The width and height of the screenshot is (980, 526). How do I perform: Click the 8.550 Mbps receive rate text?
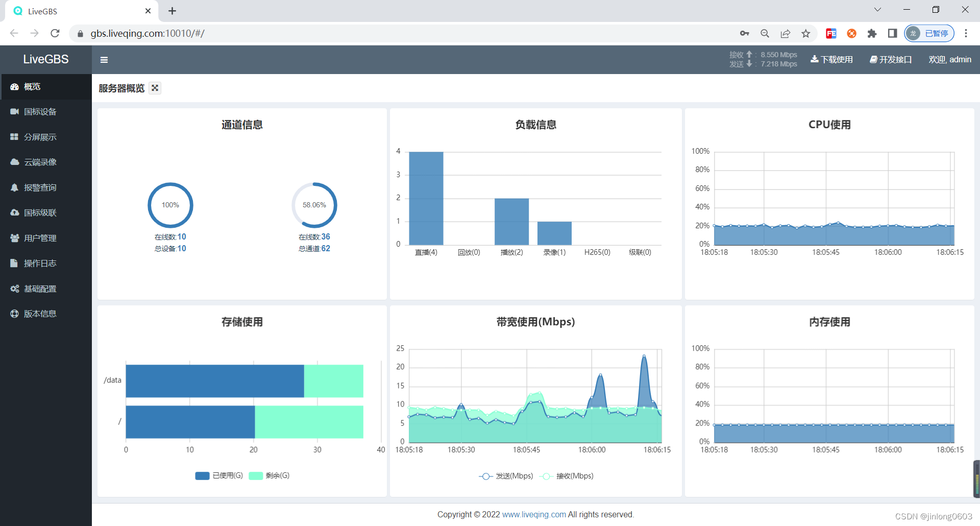pos(779,55)
